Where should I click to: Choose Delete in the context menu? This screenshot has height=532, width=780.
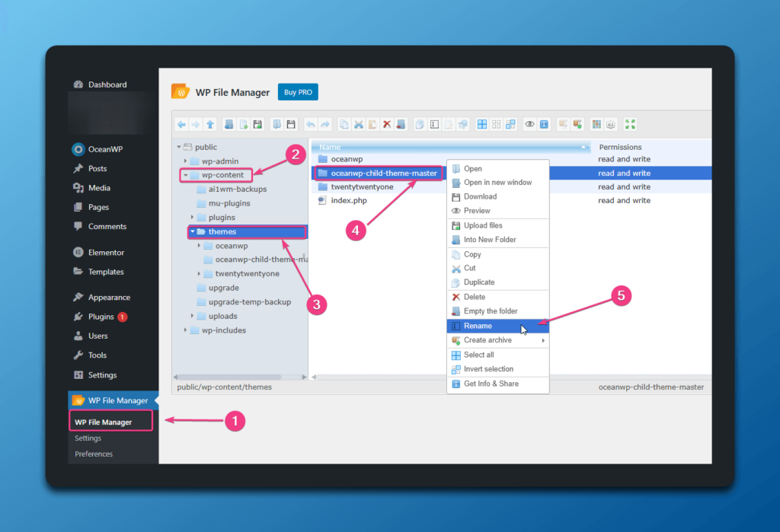click(x=498, y=298)
